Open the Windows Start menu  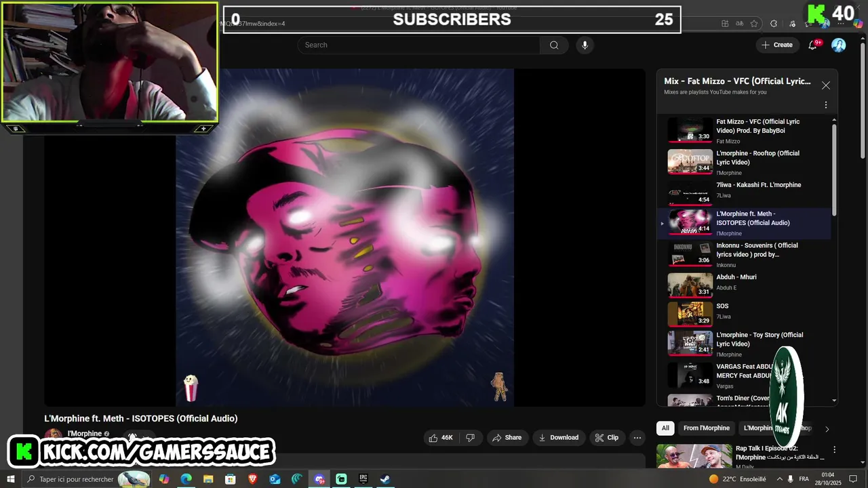pyautogui.click(x=11, y=479)
